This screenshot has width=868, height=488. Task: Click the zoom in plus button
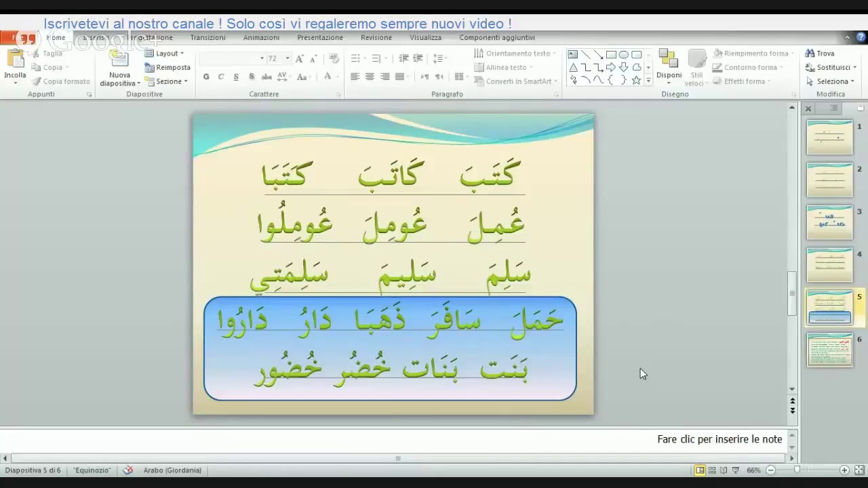pyautogui.click(x=844, y=470)
